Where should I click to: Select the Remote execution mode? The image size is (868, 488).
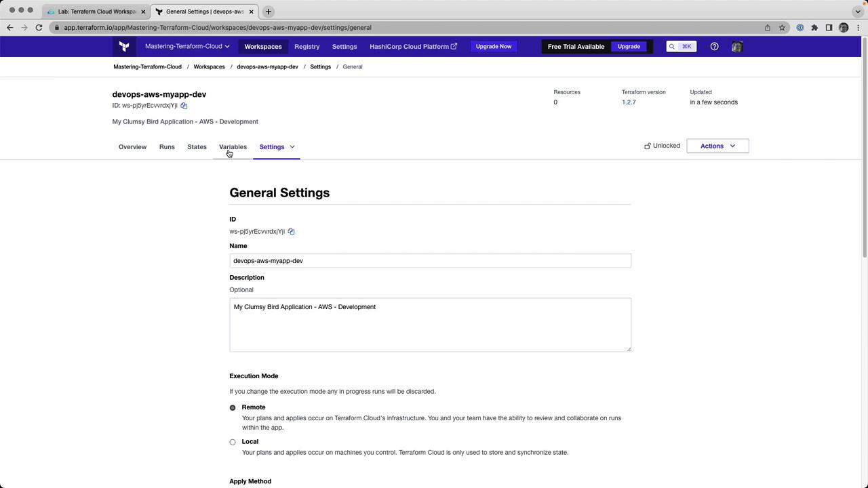tap(233, 408)
